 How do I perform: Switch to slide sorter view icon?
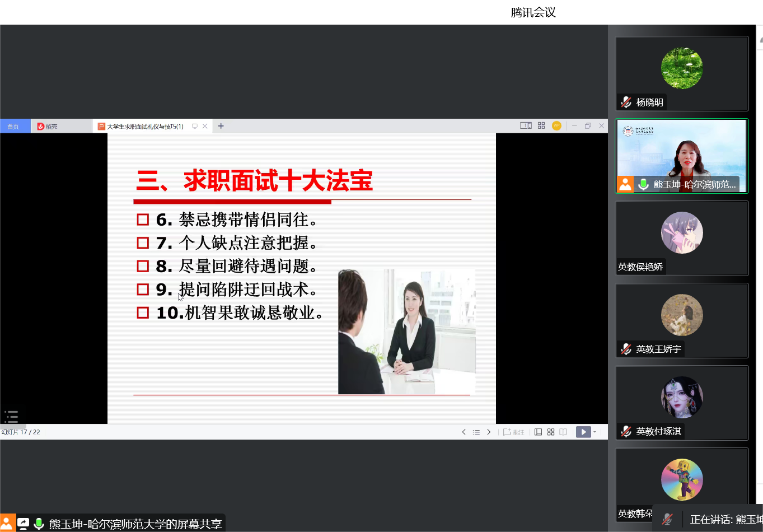[551, 432]
